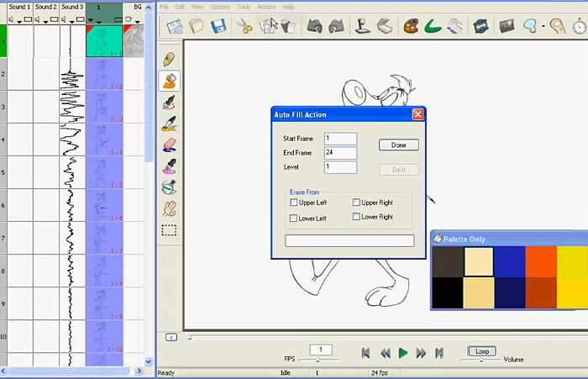Collapse the panel with the left chevron button
The image size is (588, 379).
tap(171, 338)
